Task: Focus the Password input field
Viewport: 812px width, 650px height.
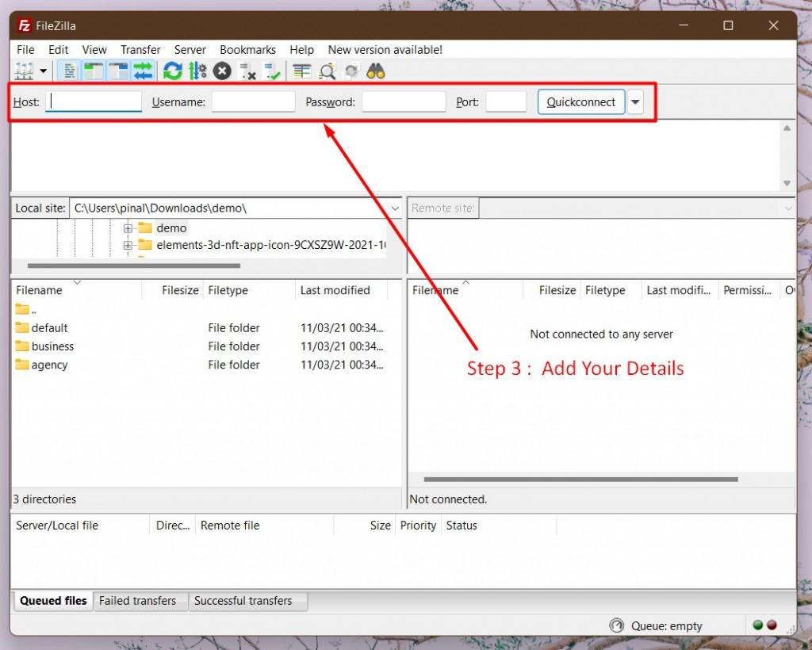Action: pyautogui.click(x=404, y=101)
